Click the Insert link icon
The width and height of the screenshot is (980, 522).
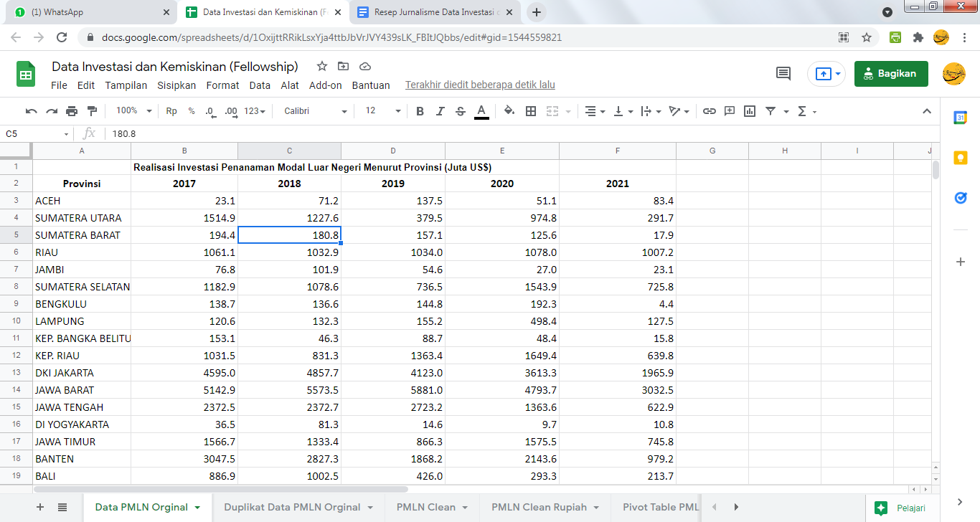[709, 111]
